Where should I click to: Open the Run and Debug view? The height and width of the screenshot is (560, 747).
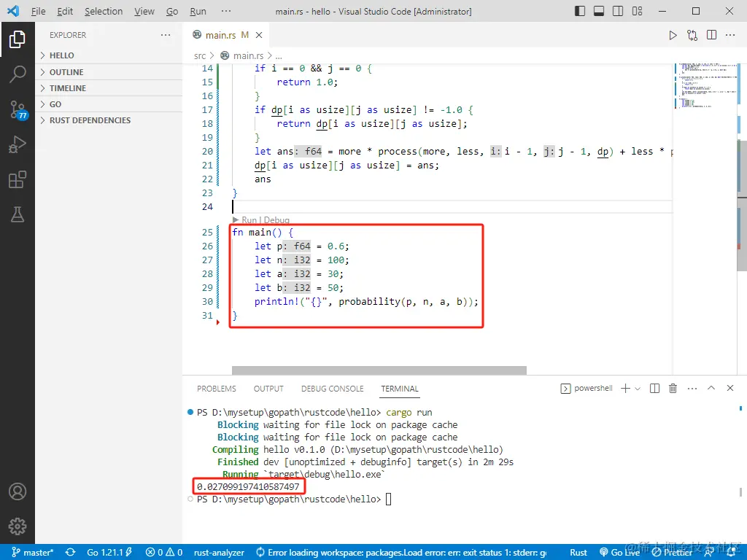click(18, 144)
